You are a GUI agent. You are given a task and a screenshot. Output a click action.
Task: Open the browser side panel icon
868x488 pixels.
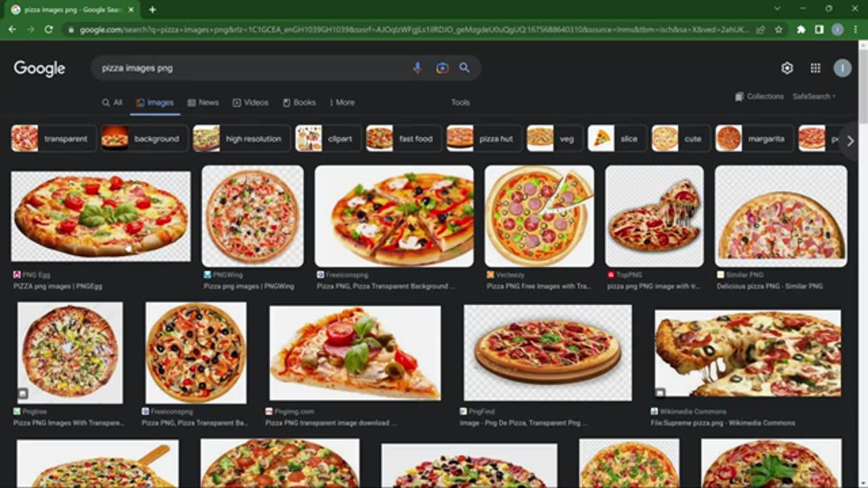pyautogui.click(x=819, y=30)
